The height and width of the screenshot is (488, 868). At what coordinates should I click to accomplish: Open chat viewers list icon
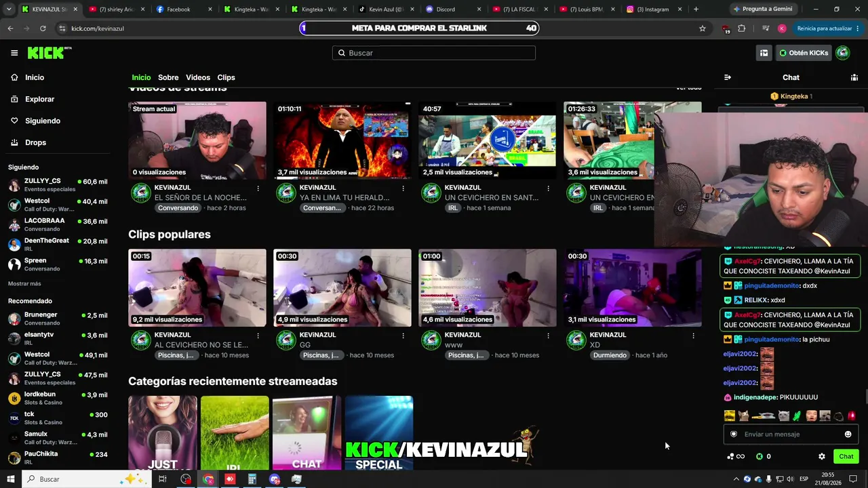[854, 77]
